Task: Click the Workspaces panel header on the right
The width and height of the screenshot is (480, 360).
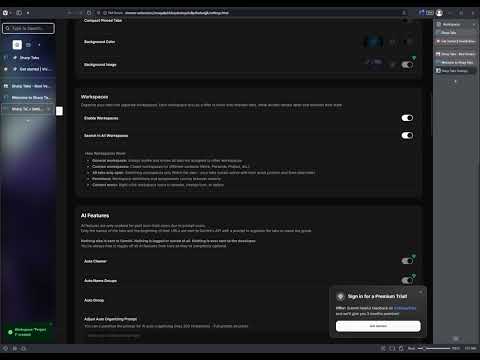Action: 452,24
